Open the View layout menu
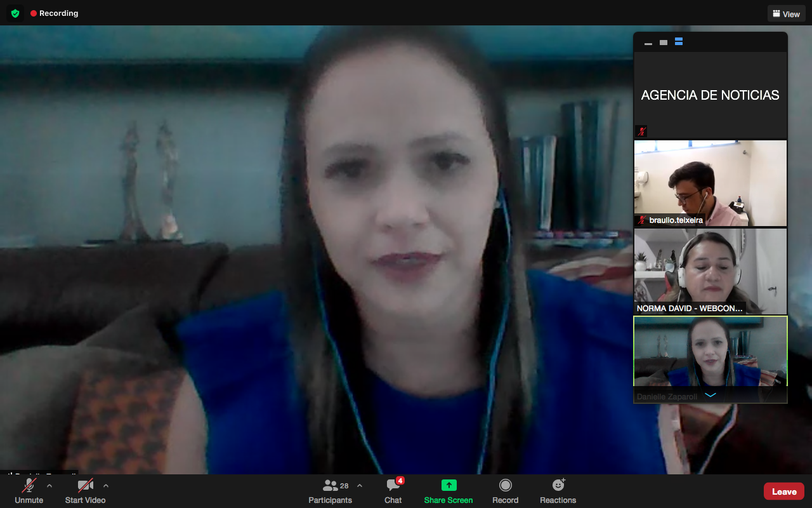This screenshot has width=812, height=508. click(786, 14)
